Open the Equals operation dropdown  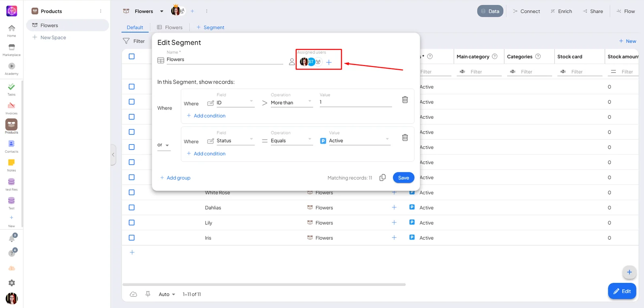(x=291, y=141)
